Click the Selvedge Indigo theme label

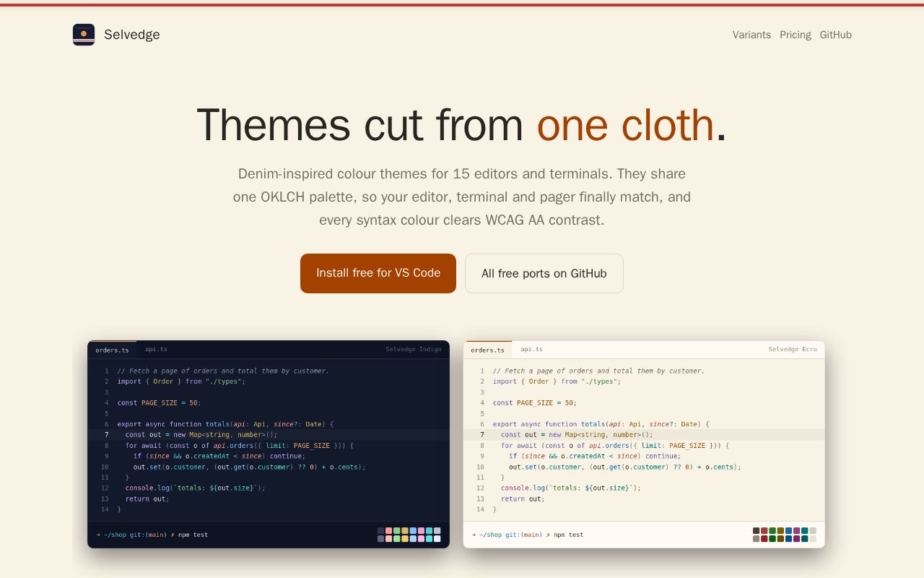(414, 350)
